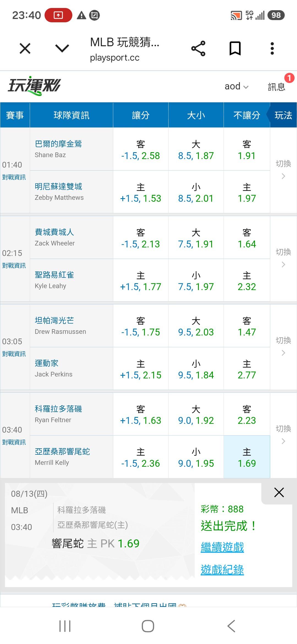Open the three-dot browser menu
Screen dimensions: 297x644
272,48
